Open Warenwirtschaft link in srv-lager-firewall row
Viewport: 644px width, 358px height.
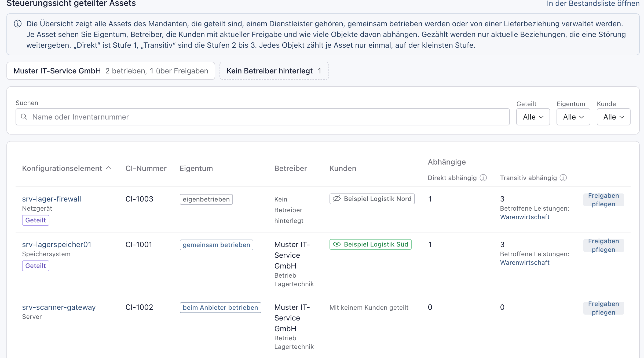point(525,217)
